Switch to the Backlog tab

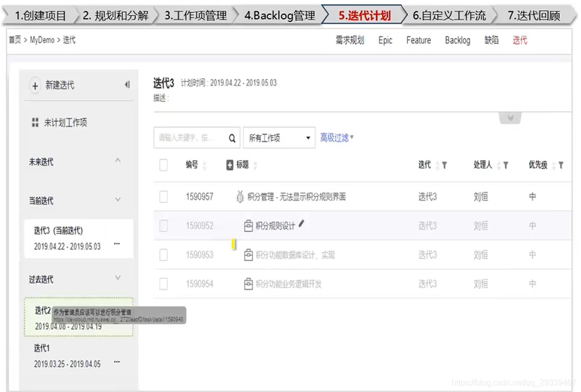coord(458,40)
